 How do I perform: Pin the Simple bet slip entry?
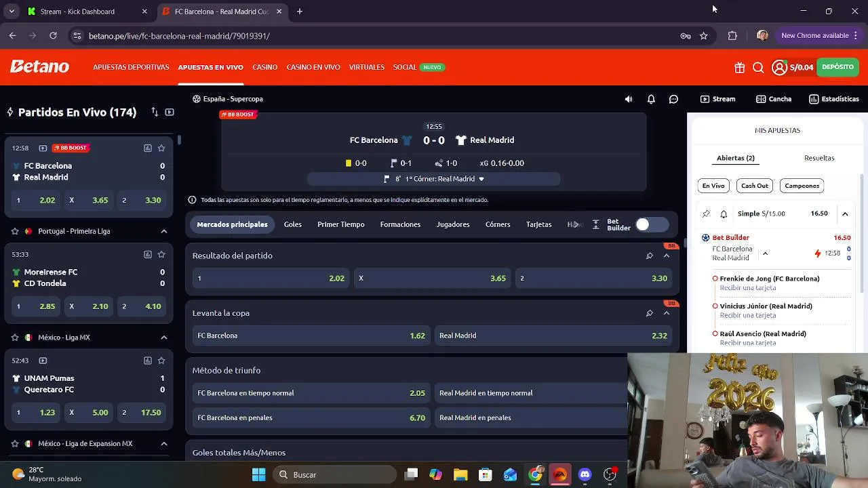[x=706, y=213]
